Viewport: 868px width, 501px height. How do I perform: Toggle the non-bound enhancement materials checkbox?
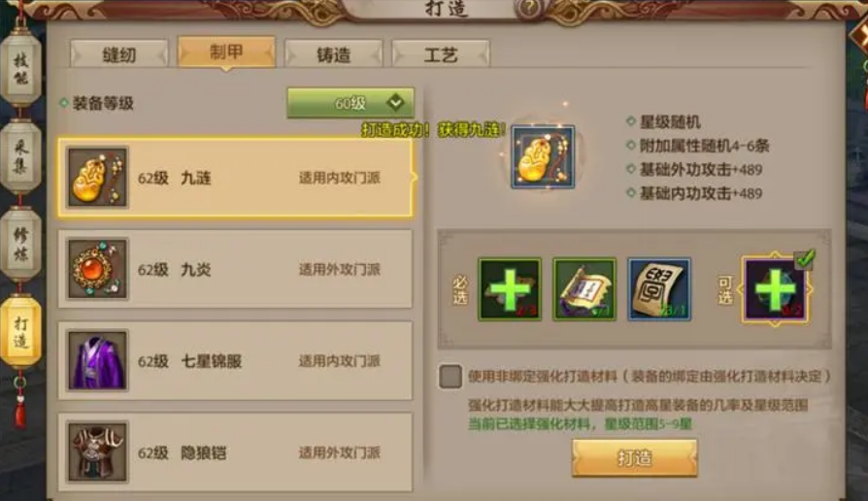tap(451, 377)
